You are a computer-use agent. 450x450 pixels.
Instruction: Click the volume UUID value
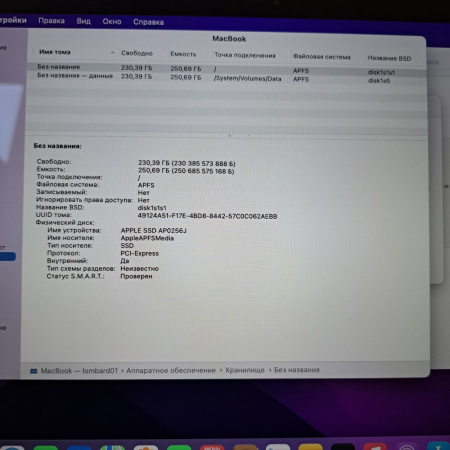point(207,216)
